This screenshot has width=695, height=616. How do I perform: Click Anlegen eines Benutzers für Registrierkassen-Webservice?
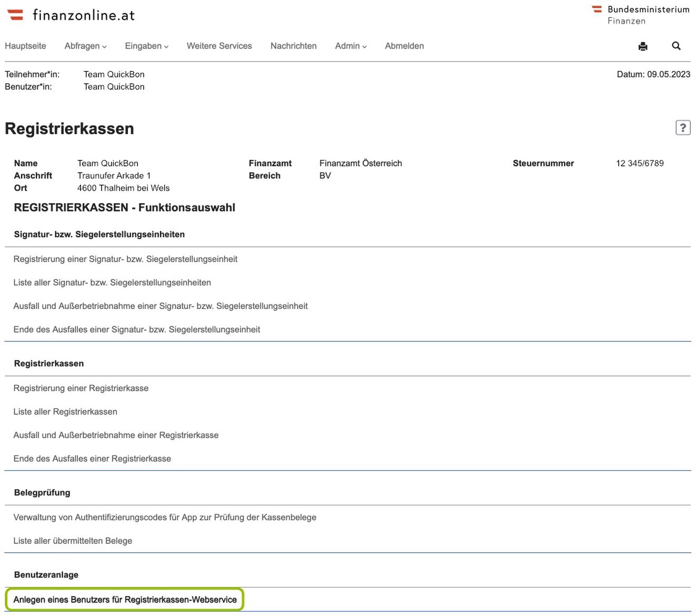[125, 600]
